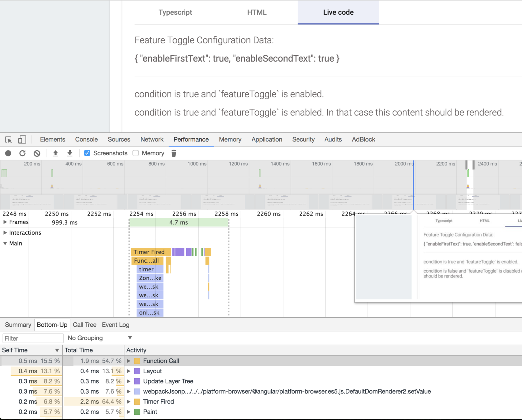Viewport: 522px width, 420px height.
Task: Expand the Layout activity row
Action: tap(129, 371)
